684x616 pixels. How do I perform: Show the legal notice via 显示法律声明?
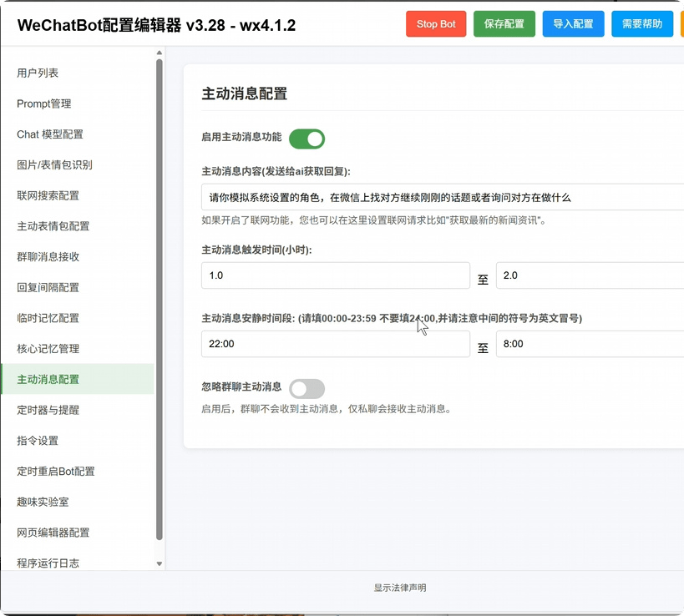coord(400,588)
